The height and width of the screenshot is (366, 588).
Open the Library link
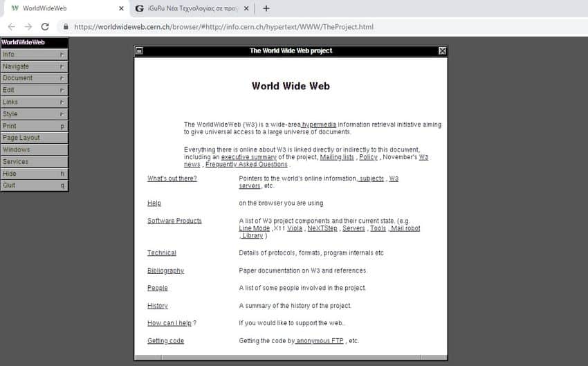click(252, 236)
